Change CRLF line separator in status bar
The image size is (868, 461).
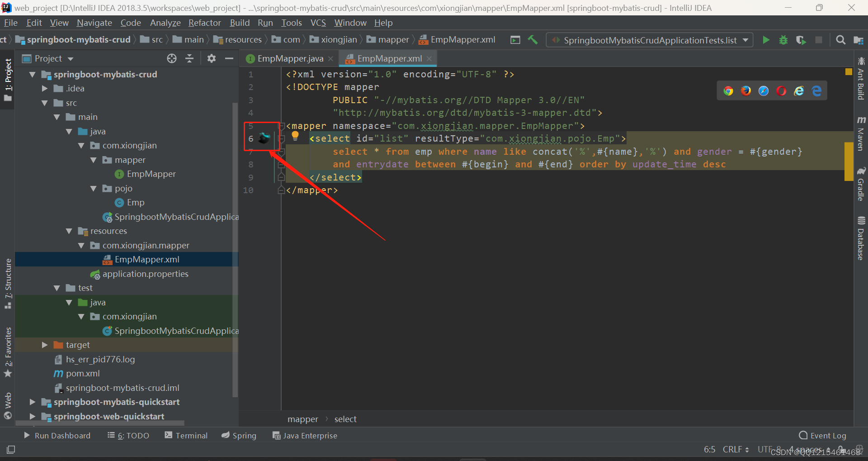736,449
